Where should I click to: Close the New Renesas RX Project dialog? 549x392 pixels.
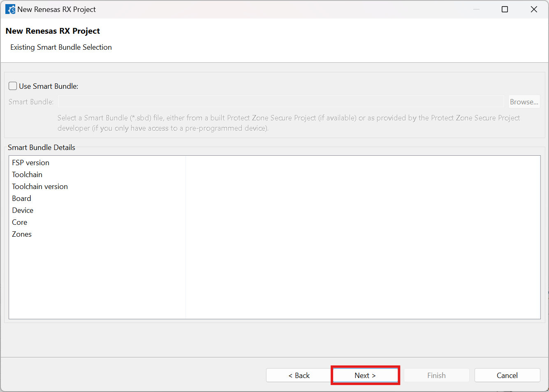coord(534,9)
